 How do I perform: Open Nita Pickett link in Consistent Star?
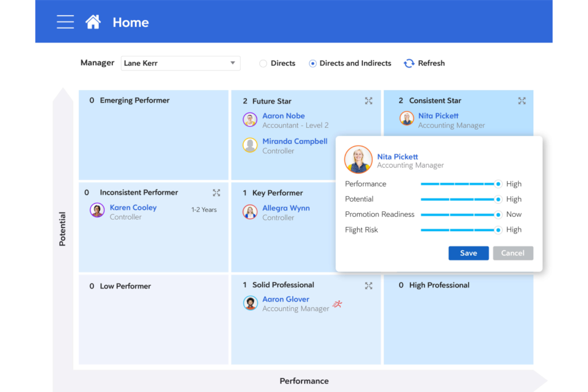[x=438, y=116]
